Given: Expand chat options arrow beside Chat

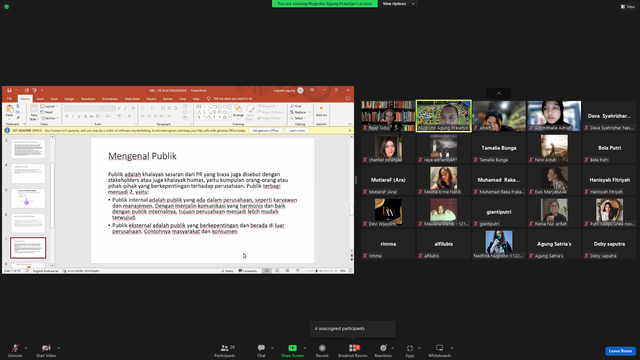Looking at the screenshot, I should [272, 348].
